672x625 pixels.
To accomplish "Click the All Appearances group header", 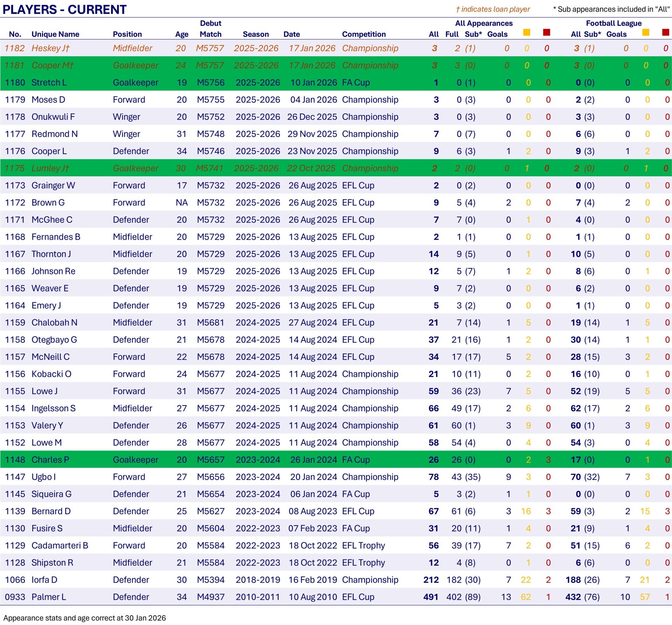I will click(x=484, y=23).
